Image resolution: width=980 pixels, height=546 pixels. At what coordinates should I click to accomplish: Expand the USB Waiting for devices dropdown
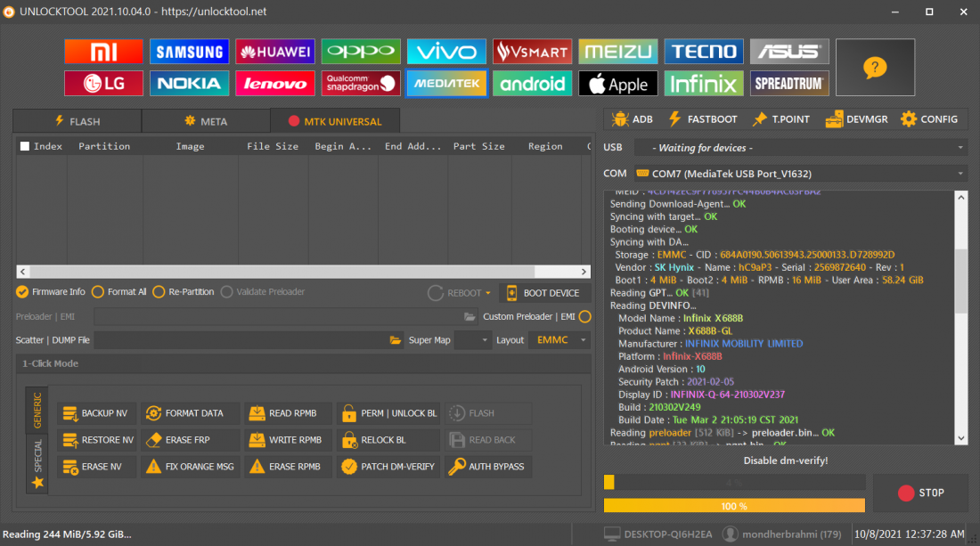[801, 148]
